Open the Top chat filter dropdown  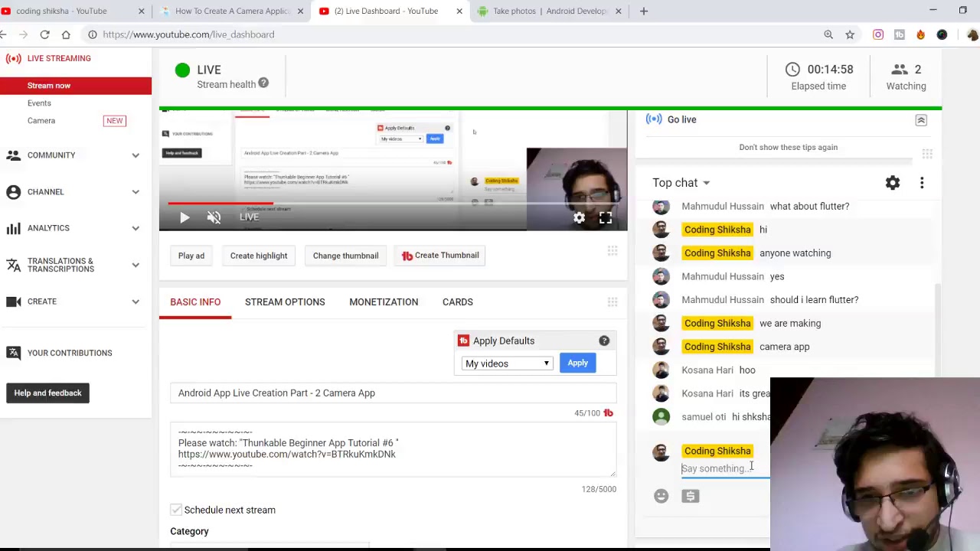[681, 183]
